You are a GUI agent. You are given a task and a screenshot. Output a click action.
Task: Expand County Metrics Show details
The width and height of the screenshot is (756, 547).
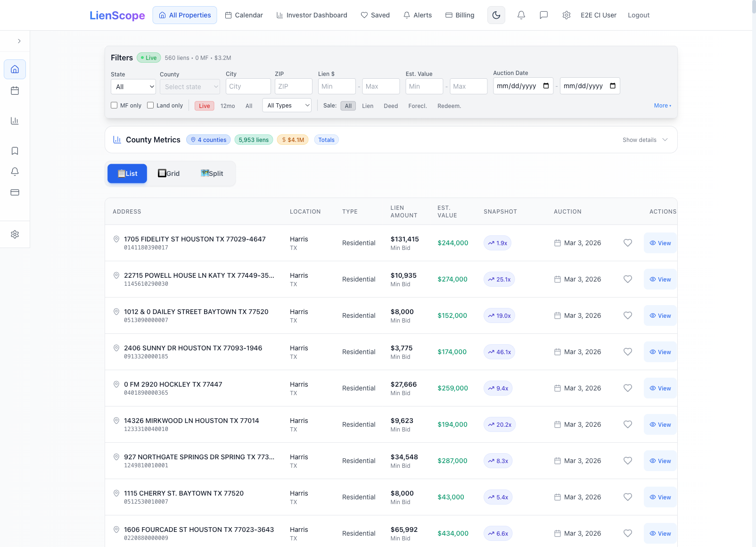(x=645, y=140)
